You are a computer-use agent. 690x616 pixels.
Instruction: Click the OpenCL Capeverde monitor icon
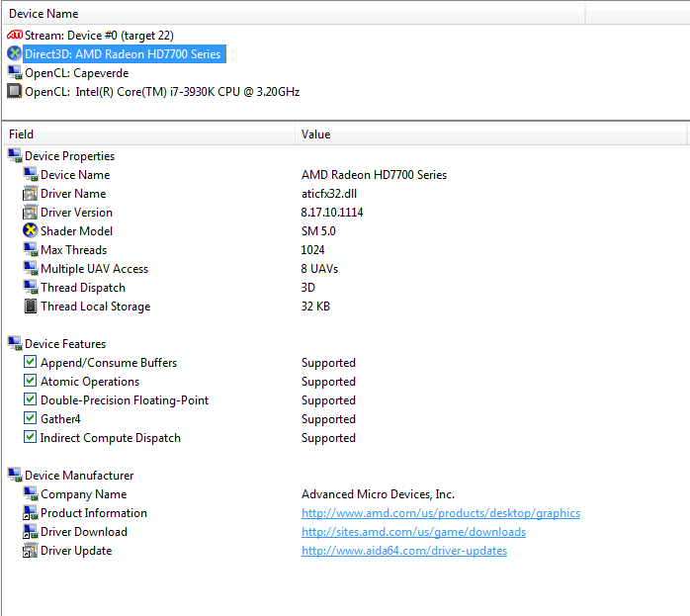click(15, 72)
